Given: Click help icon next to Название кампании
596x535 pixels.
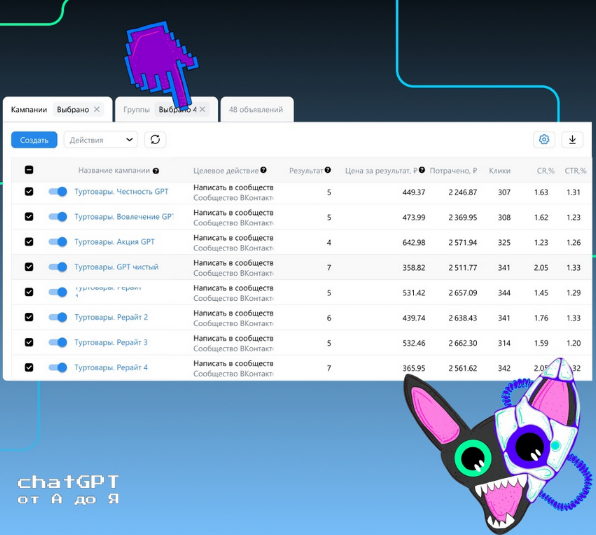Looking at the screenshot, I should tap(156, 171).
